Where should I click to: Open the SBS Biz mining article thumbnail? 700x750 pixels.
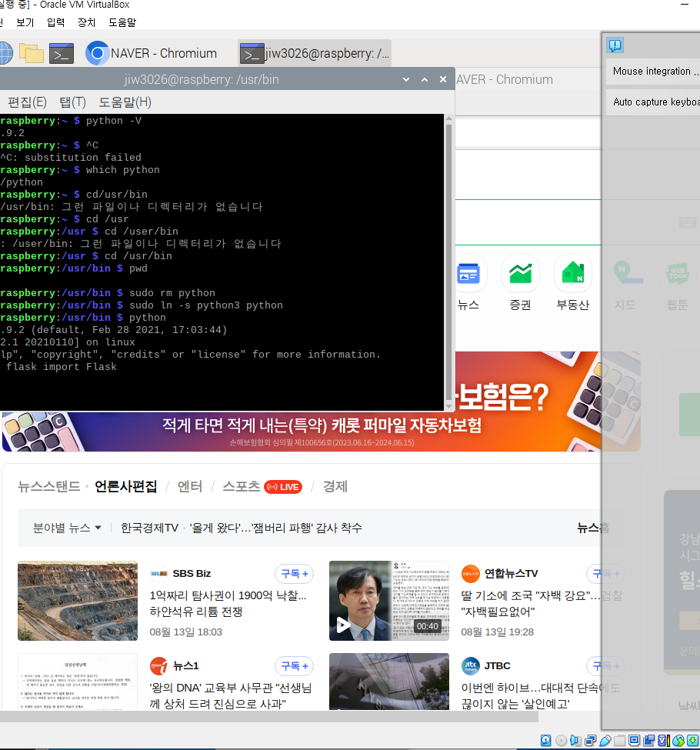click(78, 601)
